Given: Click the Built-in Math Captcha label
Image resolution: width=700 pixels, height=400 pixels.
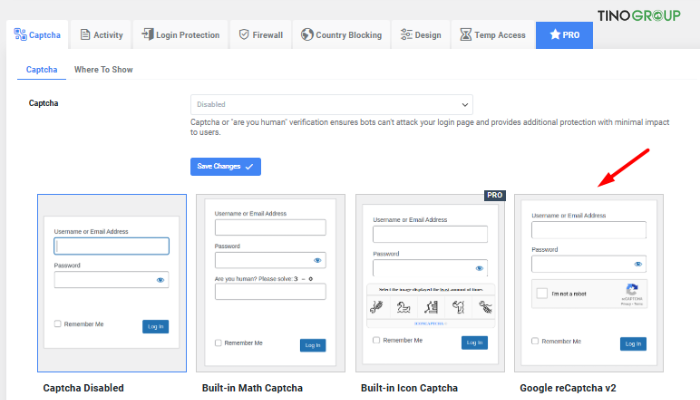Looking at the screenshot, I should (252, 388).
